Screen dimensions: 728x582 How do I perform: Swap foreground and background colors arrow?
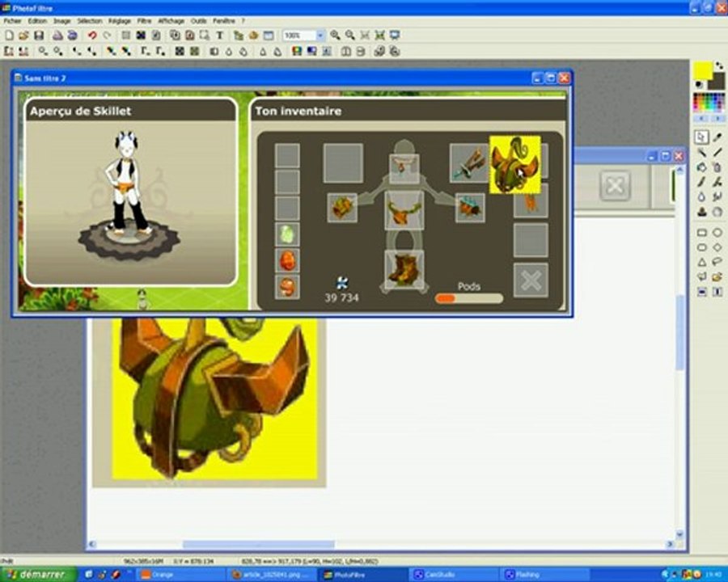(720, 66)
